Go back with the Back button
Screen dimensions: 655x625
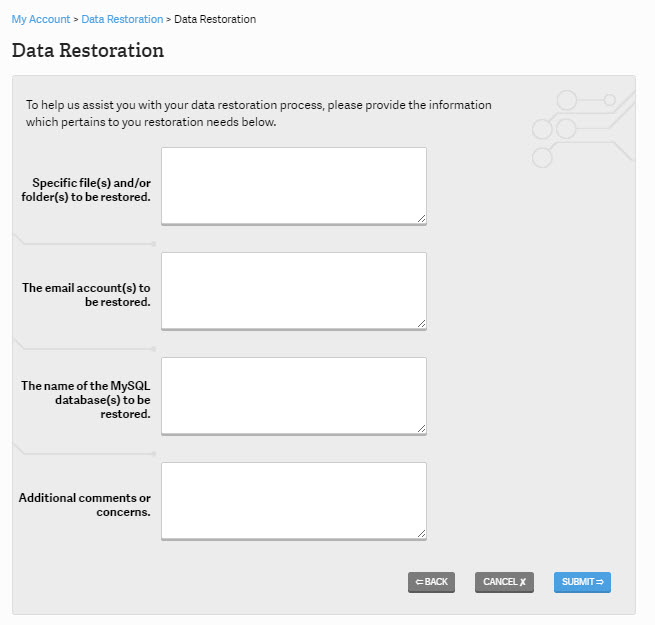[431, 582]
